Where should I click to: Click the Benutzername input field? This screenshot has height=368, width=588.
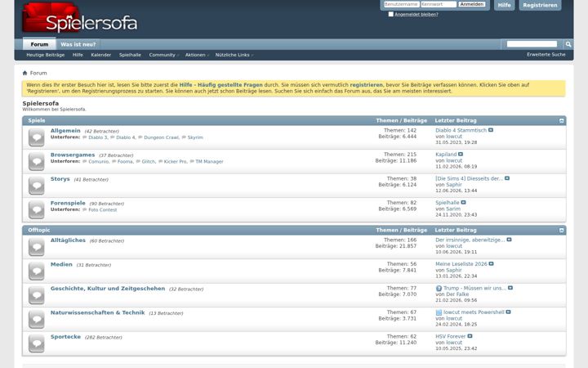tap(401, 4)
